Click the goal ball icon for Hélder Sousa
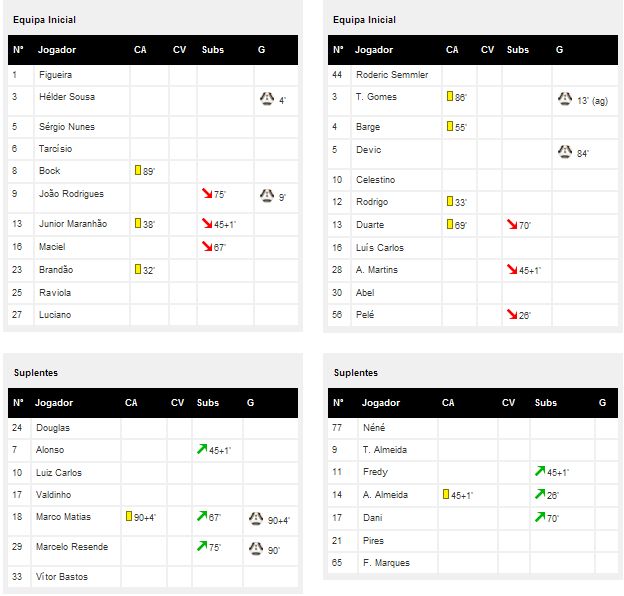624x596 pixels. pos(267,98)
